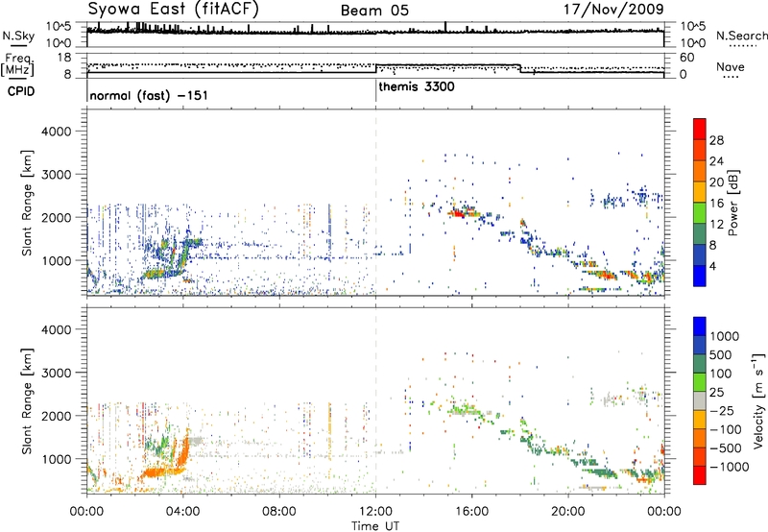Click the "Syowa East (fitACF)" plot title

174,9
